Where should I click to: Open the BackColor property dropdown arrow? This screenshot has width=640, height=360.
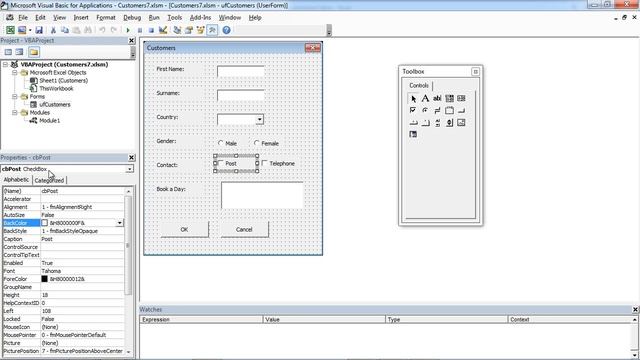click(120, 223)
